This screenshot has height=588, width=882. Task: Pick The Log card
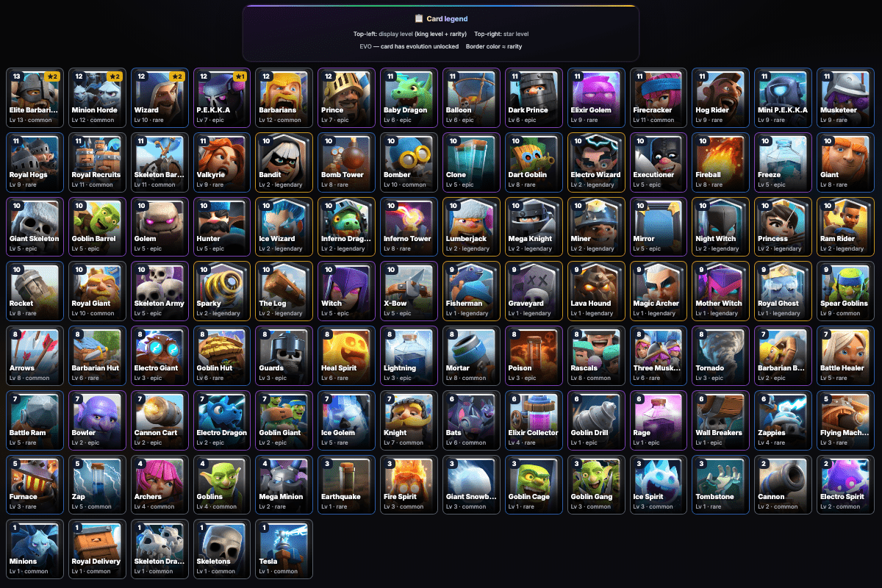tap(284, 291)
